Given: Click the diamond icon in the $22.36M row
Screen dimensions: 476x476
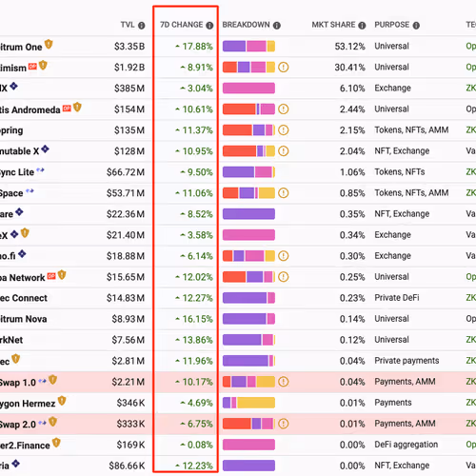Looking at the screenshot, I should [19, 211].
